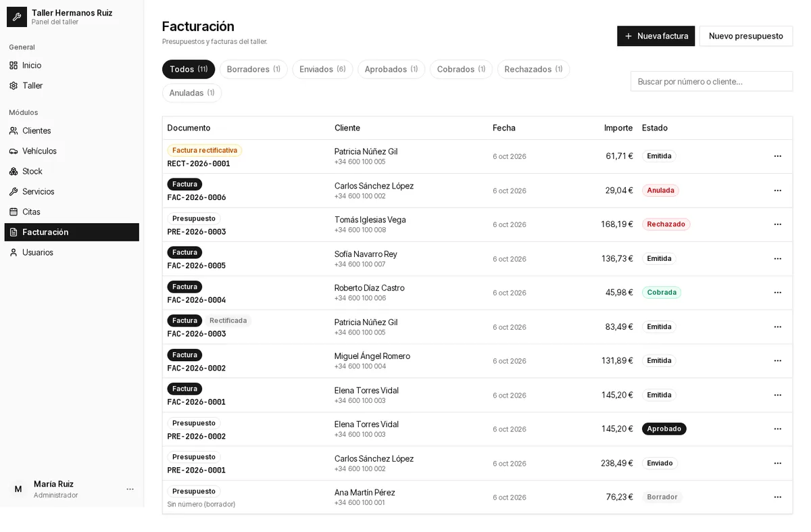Select Facturación in the sidebar
Screen dimensions: 811x532
[72, 233]
